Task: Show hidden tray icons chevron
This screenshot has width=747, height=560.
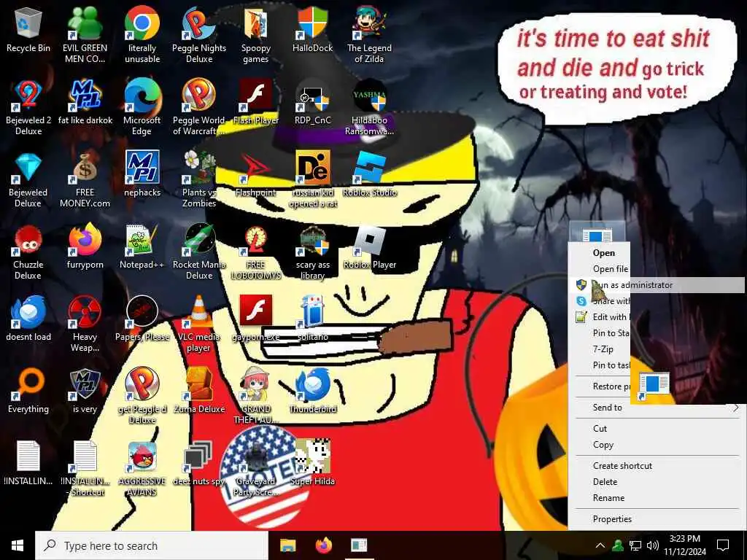Action: (x=600, y=545)
